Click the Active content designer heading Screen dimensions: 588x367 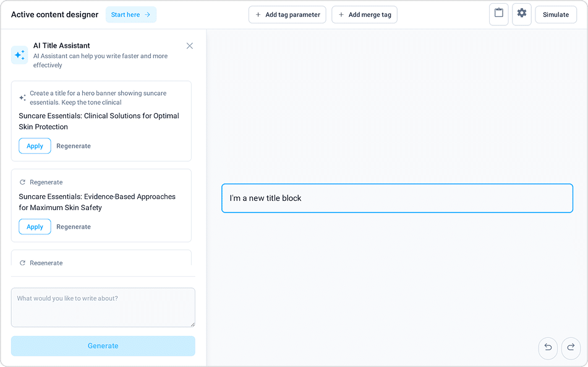click(x=54, y=15)
